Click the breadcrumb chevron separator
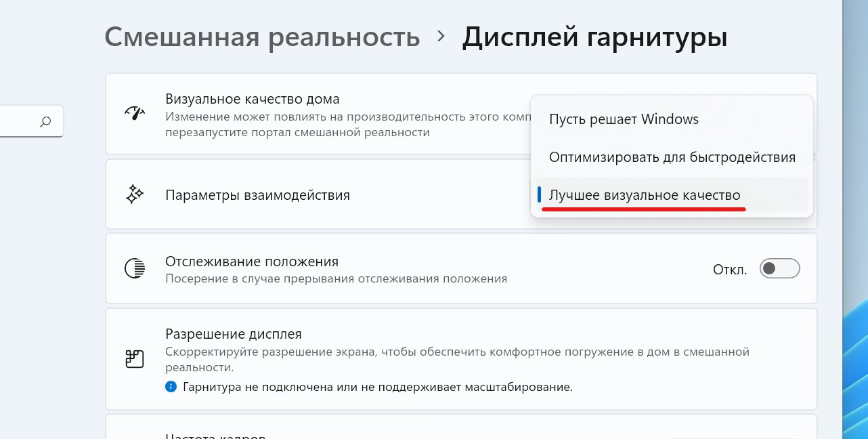Image resolution: width=868 pixels, height=439 pixels. point(441,36)
